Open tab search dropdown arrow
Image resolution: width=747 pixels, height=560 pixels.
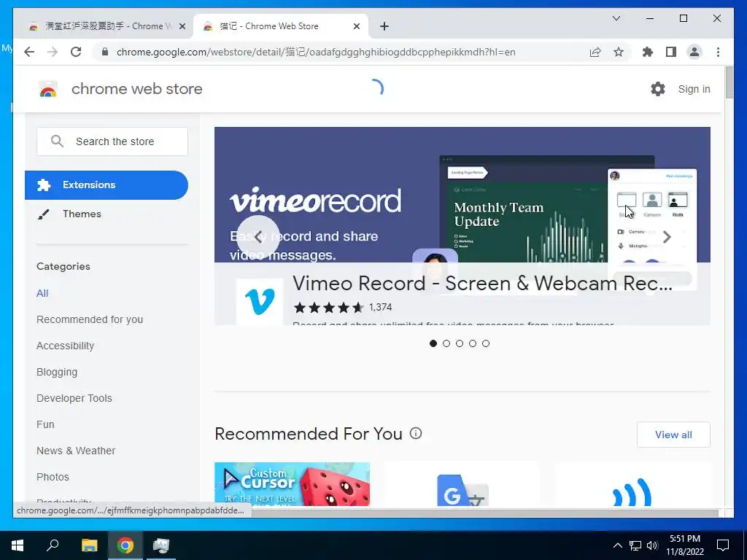point(616,18)
